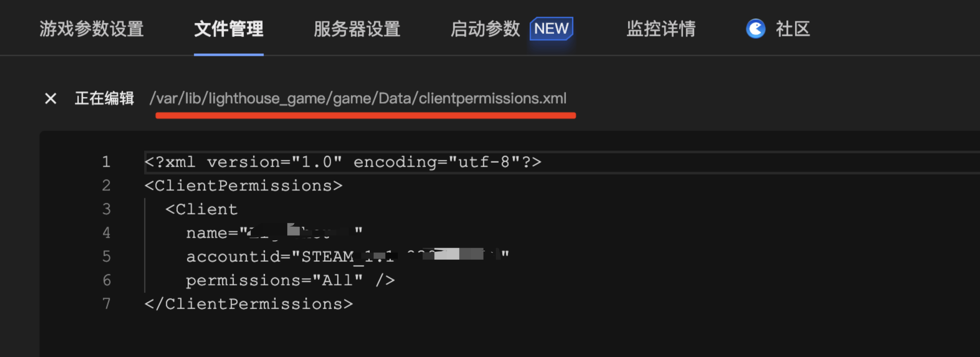Go to the 监控详情 tab
Screen dimensions: 980x357
pyautogui.click(x=661, y=29)
